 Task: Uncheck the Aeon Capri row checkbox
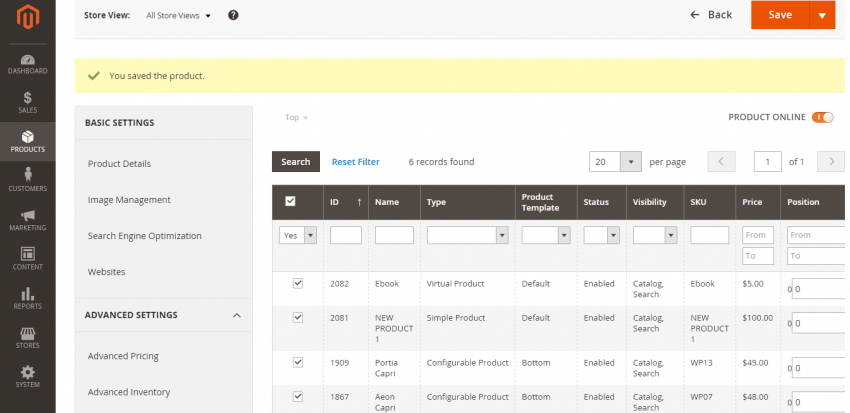point(298,396)
